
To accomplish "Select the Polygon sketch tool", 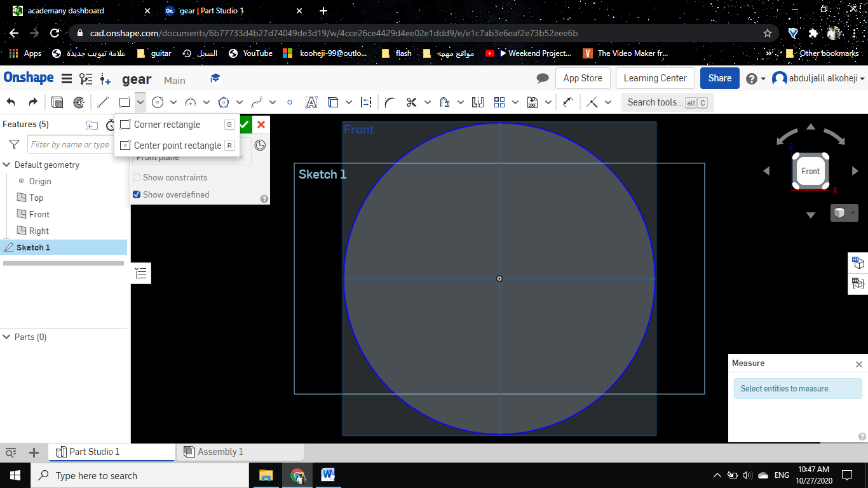I will 224,102.
